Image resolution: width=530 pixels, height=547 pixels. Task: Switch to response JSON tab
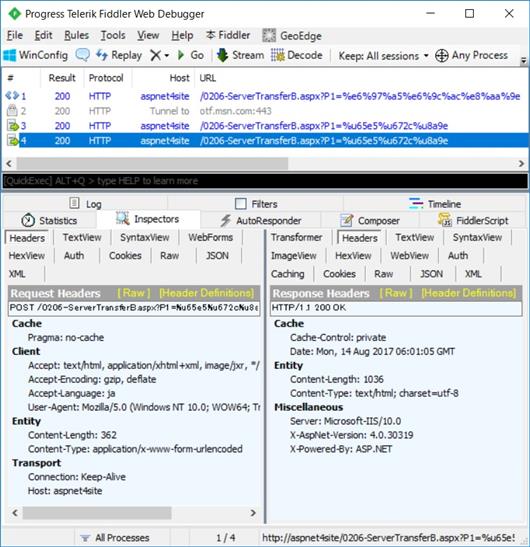[431, 274]
